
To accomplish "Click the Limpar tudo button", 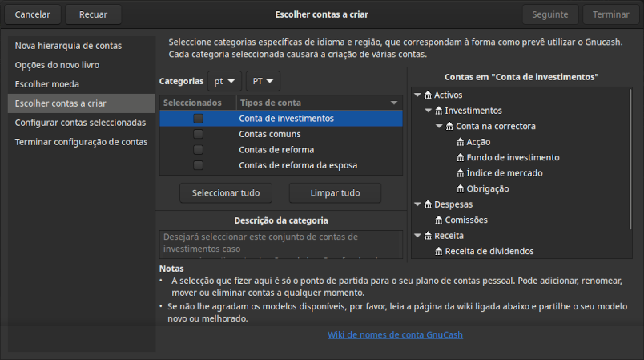I will pyautogui.click(x=335, y=193).
